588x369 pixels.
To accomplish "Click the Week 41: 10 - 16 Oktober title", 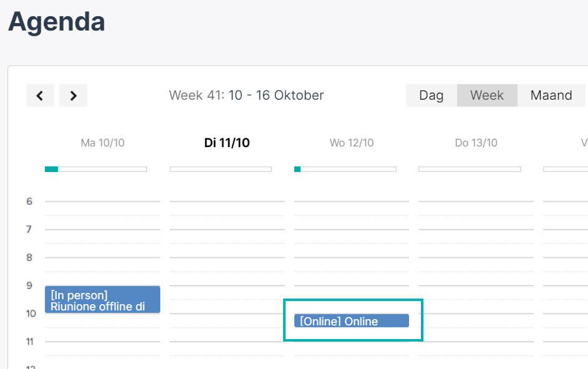I will coord(246,95).
